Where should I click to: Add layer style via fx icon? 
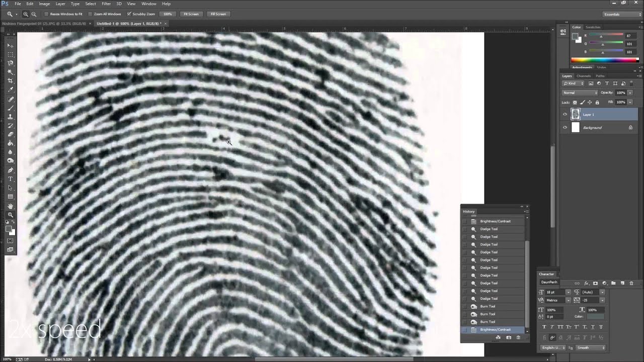(x=587, y=283)
